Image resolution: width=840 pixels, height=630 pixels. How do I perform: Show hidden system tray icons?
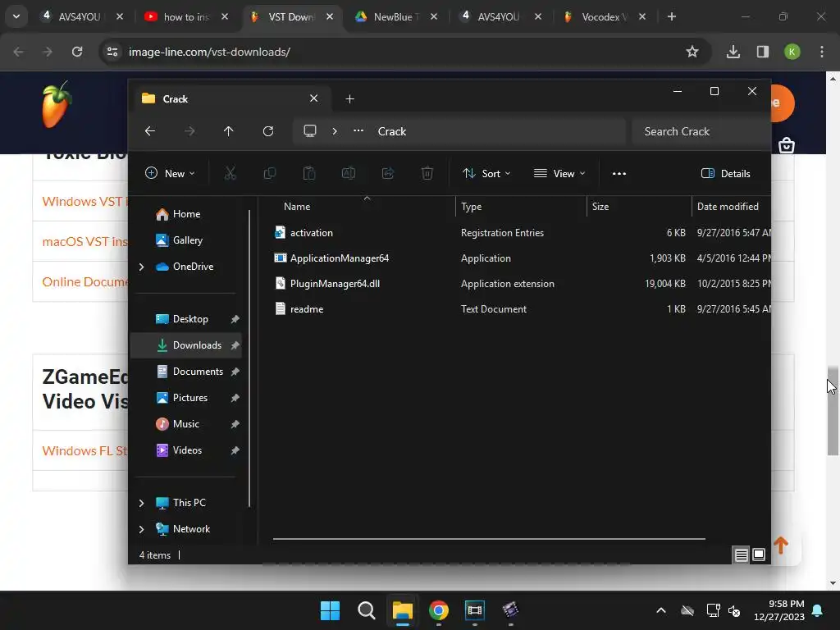click(x=661, y=610)
